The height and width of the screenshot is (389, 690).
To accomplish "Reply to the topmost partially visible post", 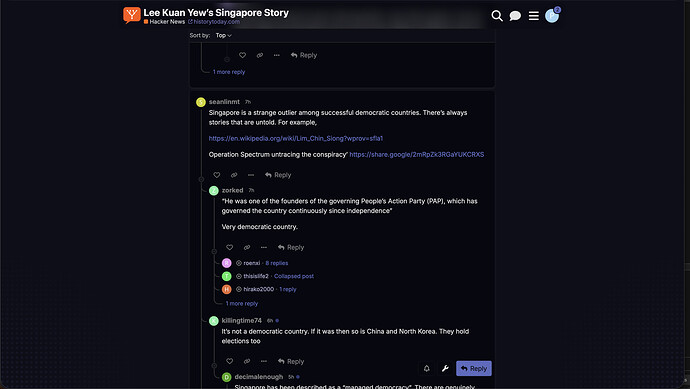I will tap(304, 55).
